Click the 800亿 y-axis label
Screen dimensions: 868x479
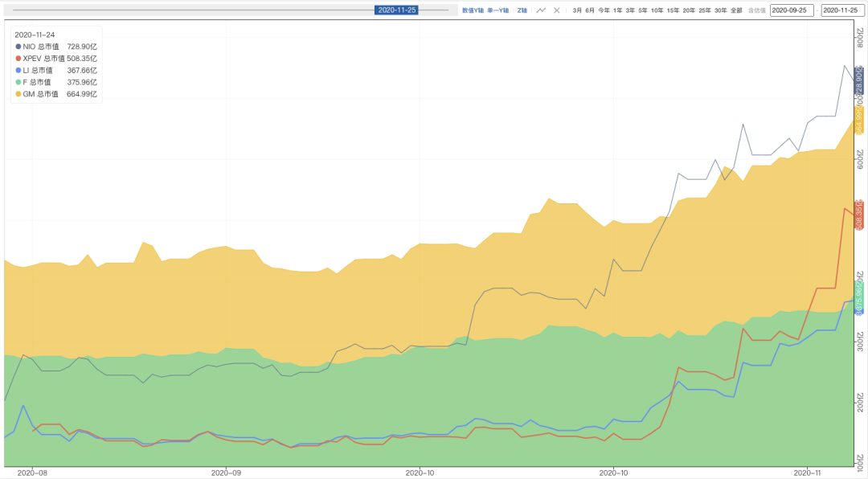tap(860, 37)
